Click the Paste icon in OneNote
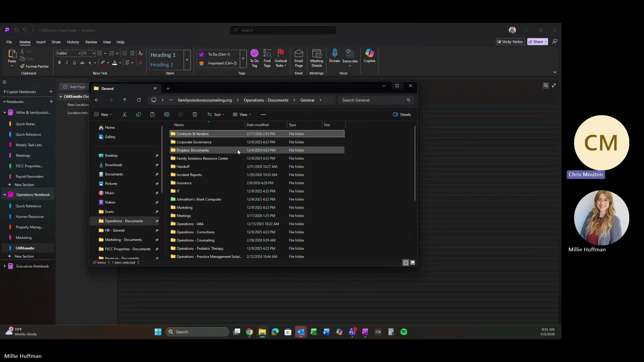644x362 pixels. click(x=12, y=53)
